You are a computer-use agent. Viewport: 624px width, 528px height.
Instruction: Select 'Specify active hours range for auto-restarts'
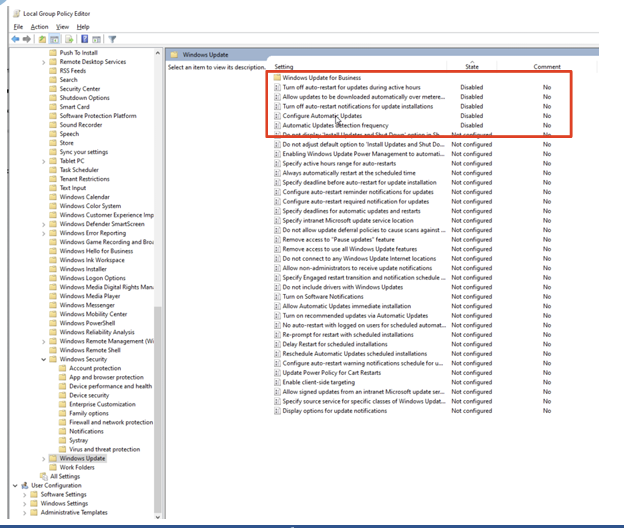[339, 164]
